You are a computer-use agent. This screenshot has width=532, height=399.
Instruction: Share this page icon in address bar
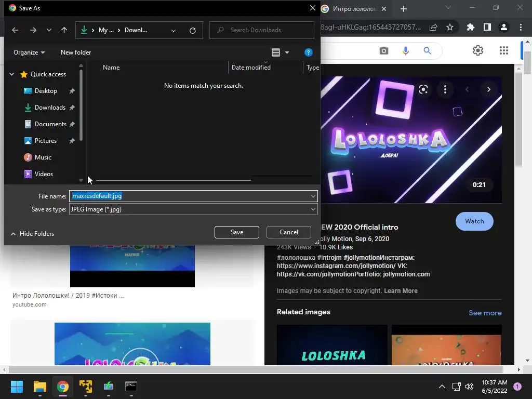(433, 27)
